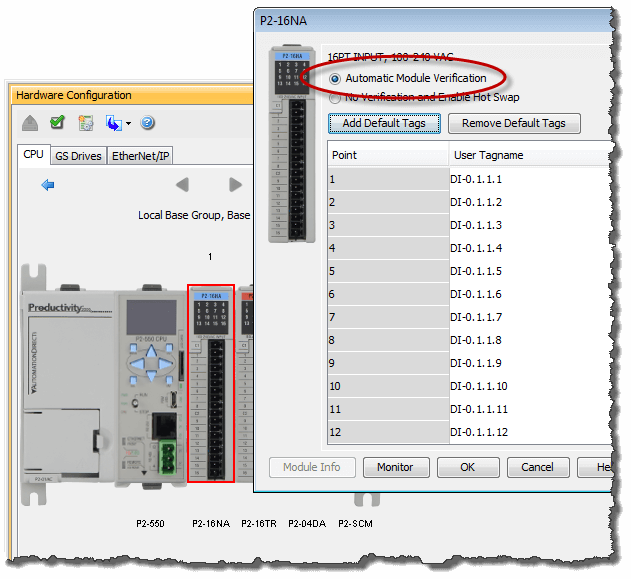Click tagname cell DI-0.1.1.8
This screenshot has height=579, width=631.
click(x=531, y=340)
